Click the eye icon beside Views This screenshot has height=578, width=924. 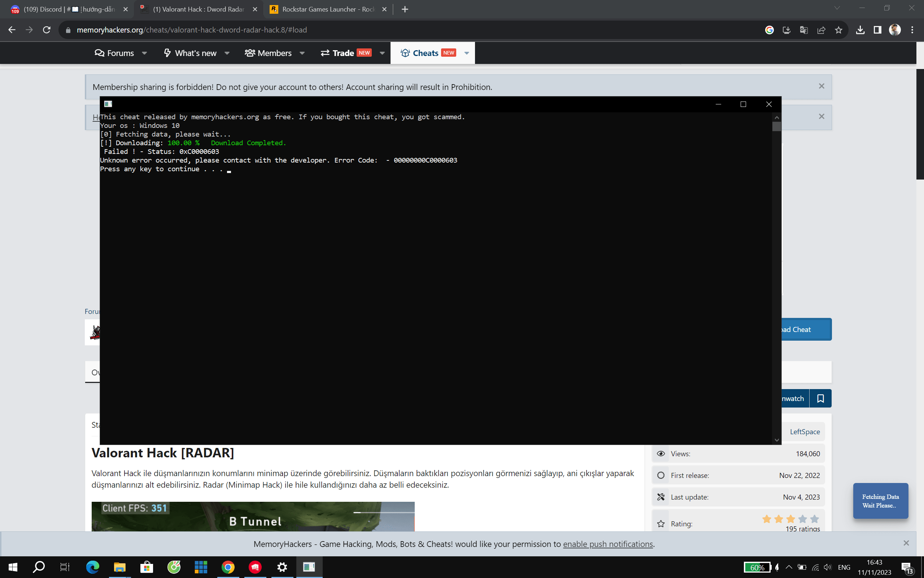click(661, 454)
